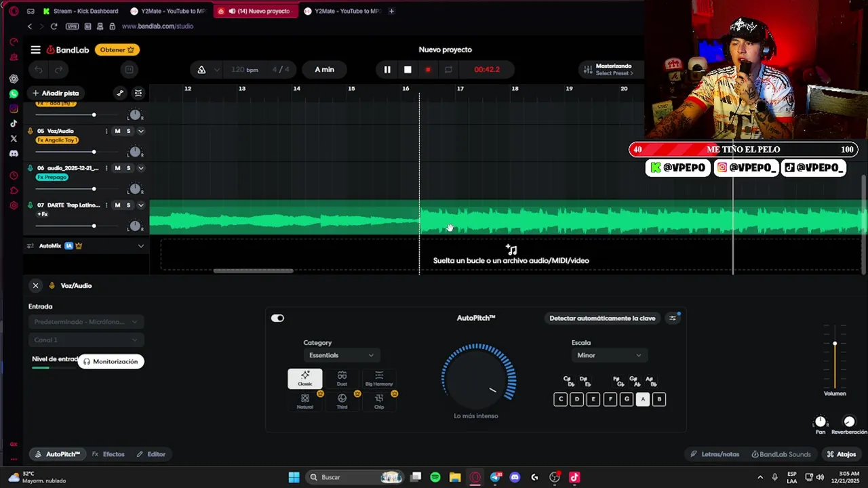Viewport: 868px width, 488px height.
Task: Expand track 06 audio chevron
Action: 141,168
